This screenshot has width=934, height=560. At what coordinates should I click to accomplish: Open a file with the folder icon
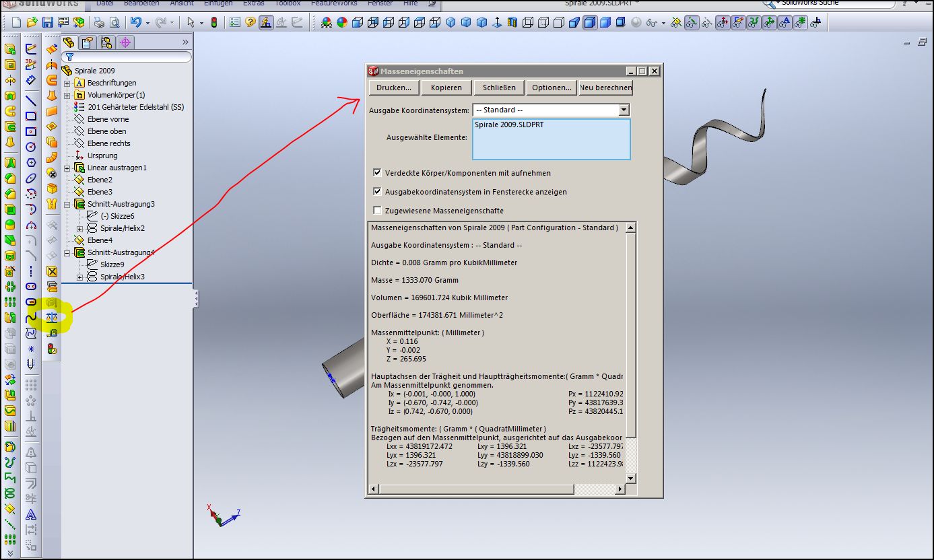click(x=31, y=22)
